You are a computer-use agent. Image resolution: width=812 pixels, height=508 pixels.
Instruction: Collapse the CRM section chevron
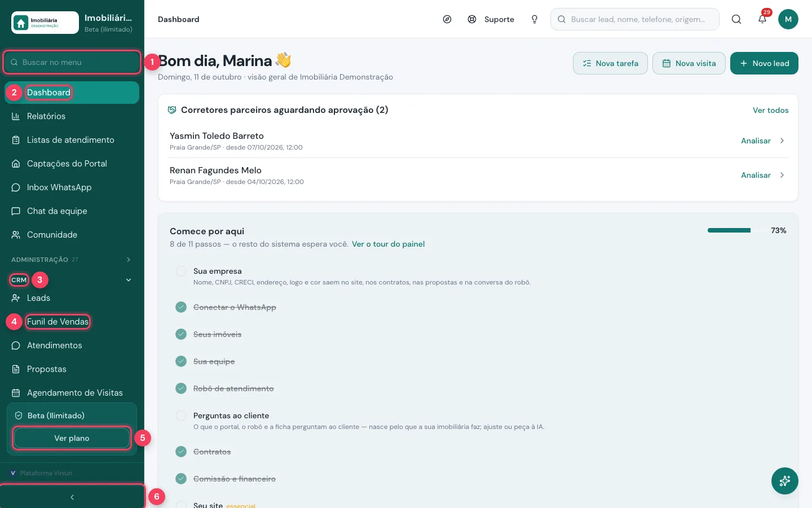click(x=129, y=280)
